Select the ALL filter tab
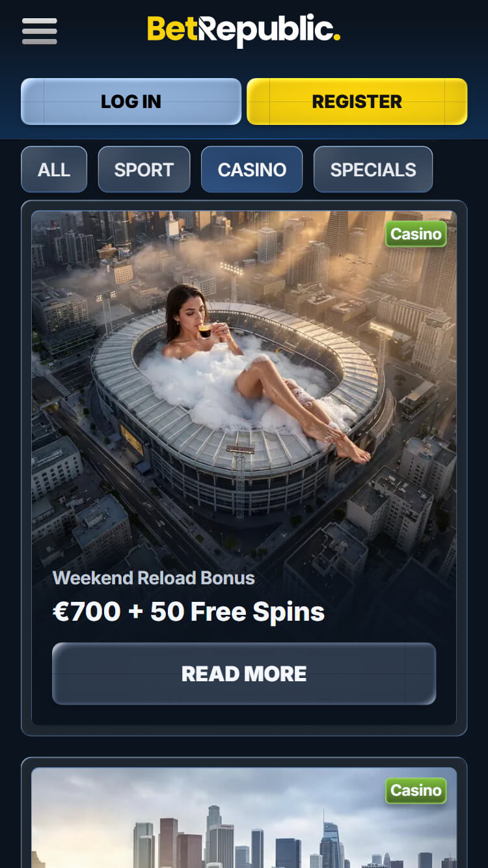488x868 pixels. 54,169
